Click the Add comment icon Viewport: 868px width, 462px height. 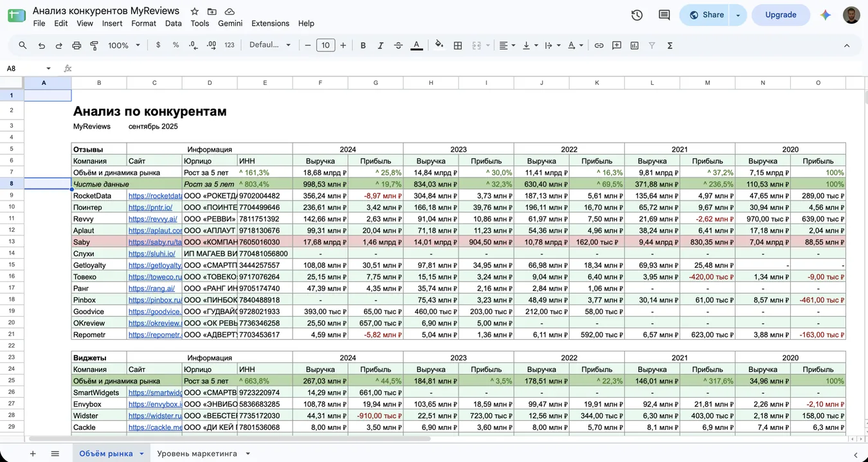617,46
